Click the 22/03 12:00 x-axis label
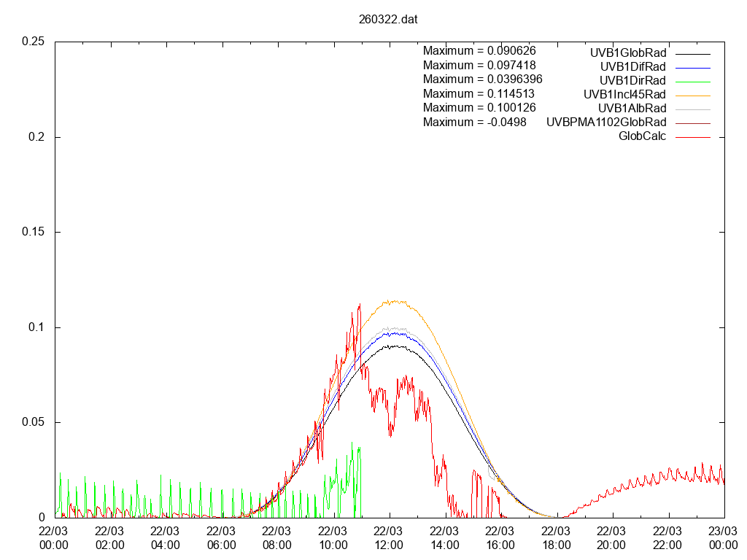The height and width of the screenshot is (560, 747). click(x=389, y=537)
